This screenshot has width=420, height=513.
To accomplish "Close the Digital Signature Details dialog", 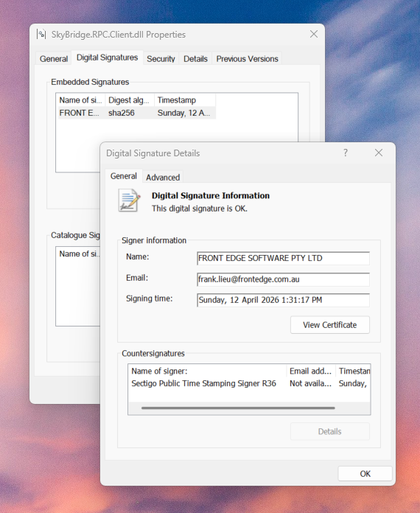I will pos(379,153).
